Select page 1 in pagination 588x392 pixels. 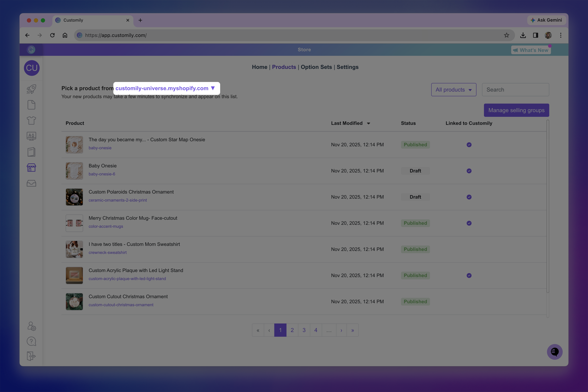pos(280,330)
